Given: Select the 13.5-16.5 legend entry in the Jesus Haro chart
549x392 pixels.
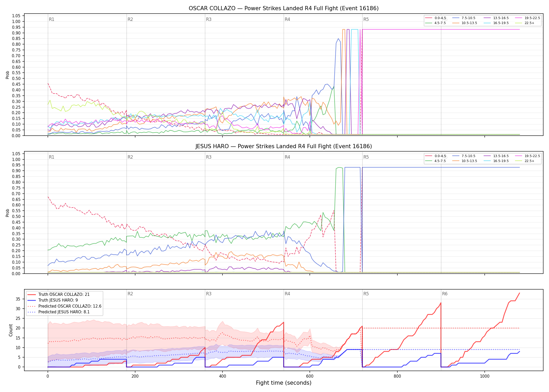Looking at the screenshot, I should 496,156.
